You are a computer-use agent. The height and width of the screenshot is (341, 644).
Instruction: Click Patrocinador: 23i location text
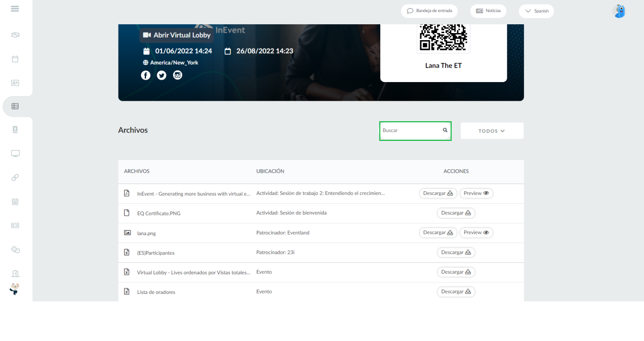(x=275, y=252)
